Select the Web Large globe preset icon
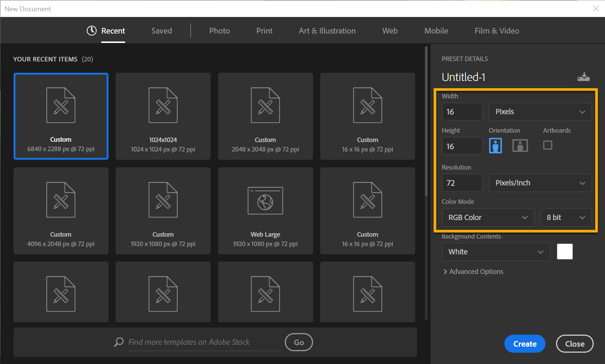This screenshot has height=364, width=605. click(x=265, y=201)
